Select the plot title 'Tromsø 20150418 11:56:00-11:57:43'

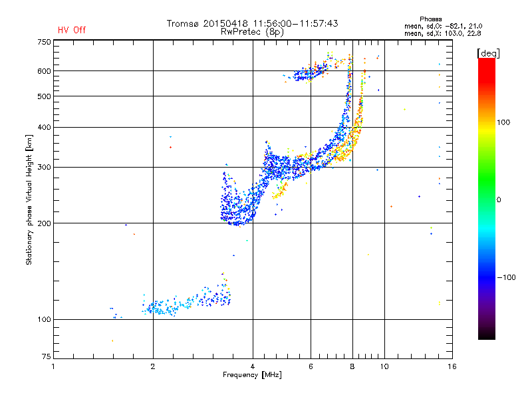point(252,23)
